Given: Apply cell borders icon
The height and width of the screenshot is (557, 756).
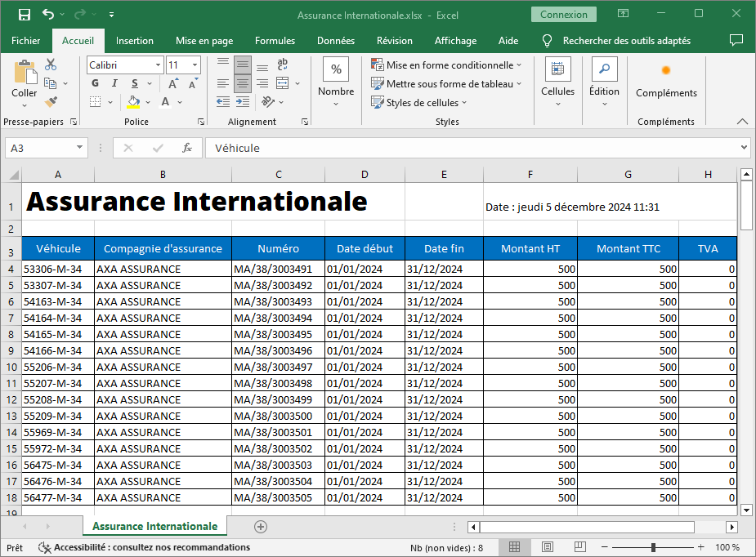Looking at the screenshot, I should [96, 101].
